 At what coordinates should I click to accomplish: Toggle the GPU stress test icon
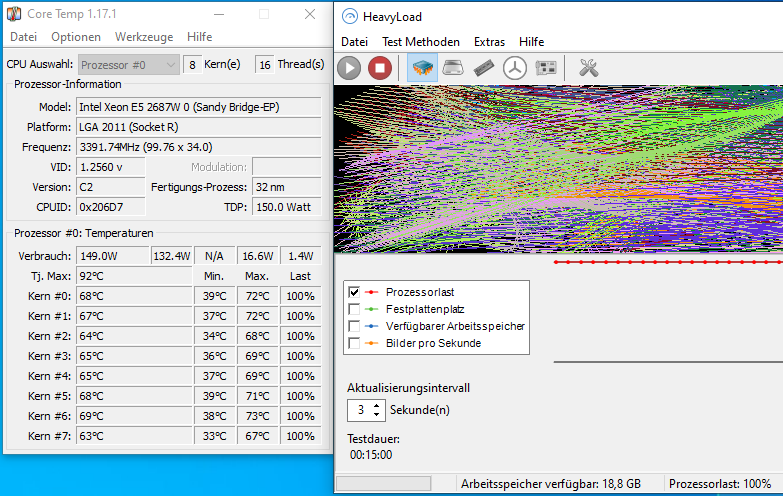(x=546, y=68)
